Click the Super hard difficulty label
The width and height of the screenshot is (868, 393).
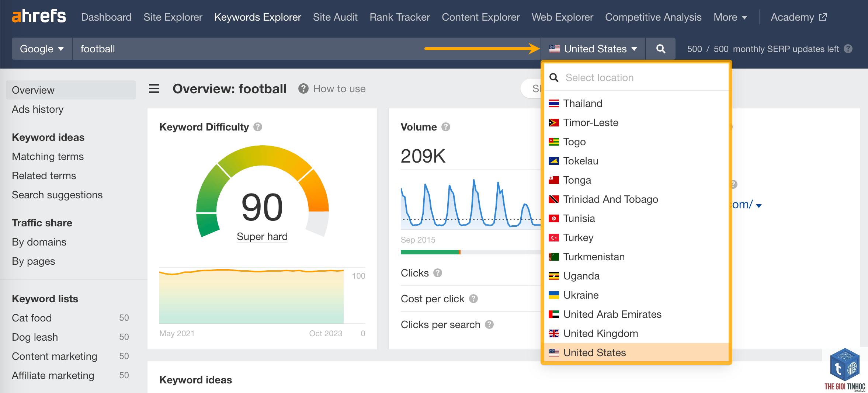tap(262, 236)
